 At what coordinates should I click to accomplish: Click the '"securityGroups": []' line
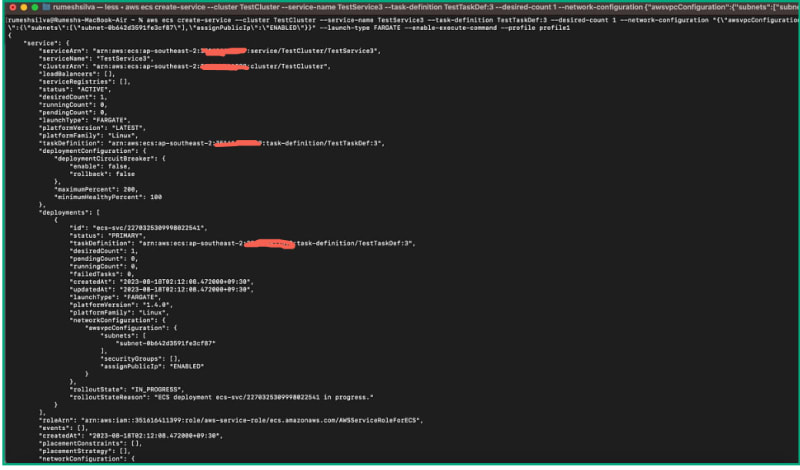[x=140, y=359]
